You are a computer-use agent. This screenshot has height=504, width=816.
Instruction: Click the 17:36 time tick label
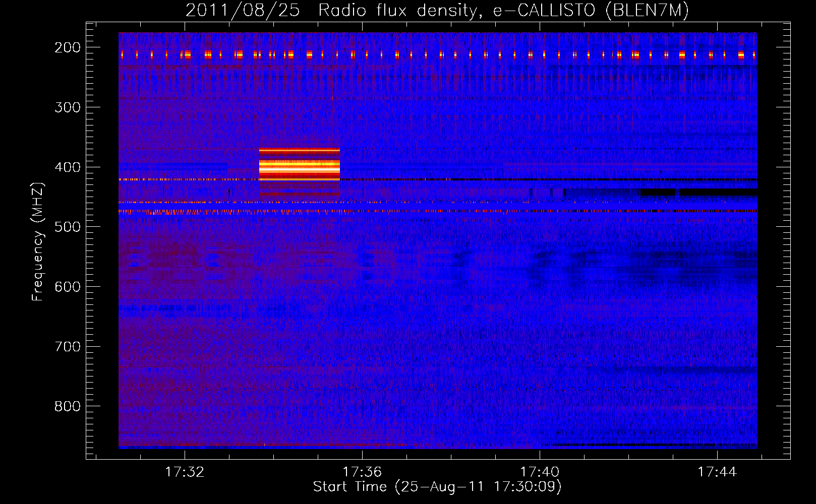[x=362, y=472]
